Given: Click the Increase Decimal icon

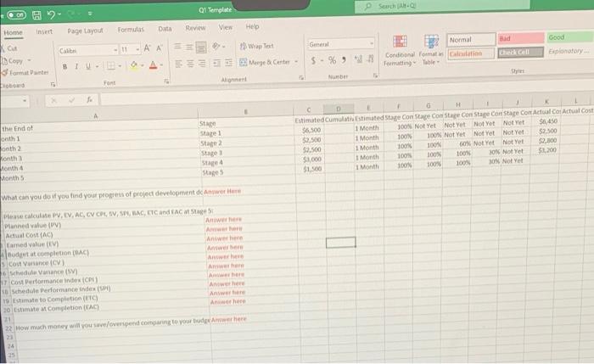Looking at the screenshot, I should tap(358, 59).
